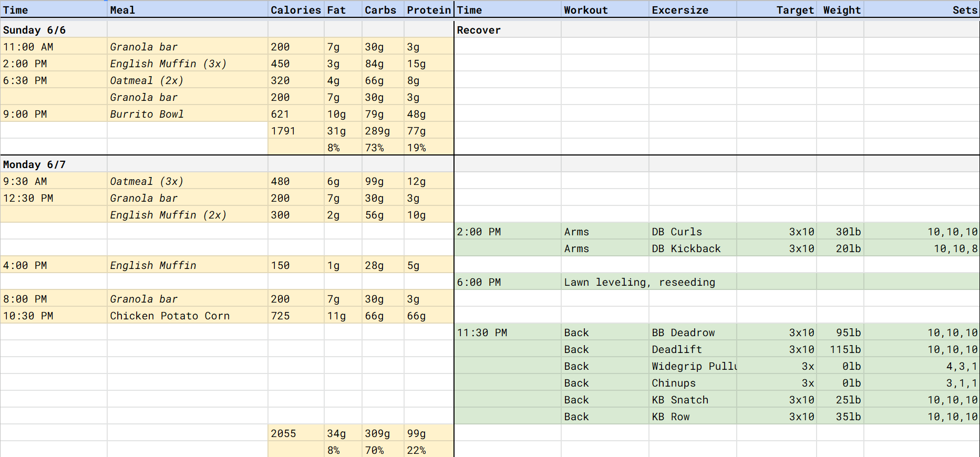Select the 115lb weight cell
This screenshot has width=980, height=457.
click(840, 349)
